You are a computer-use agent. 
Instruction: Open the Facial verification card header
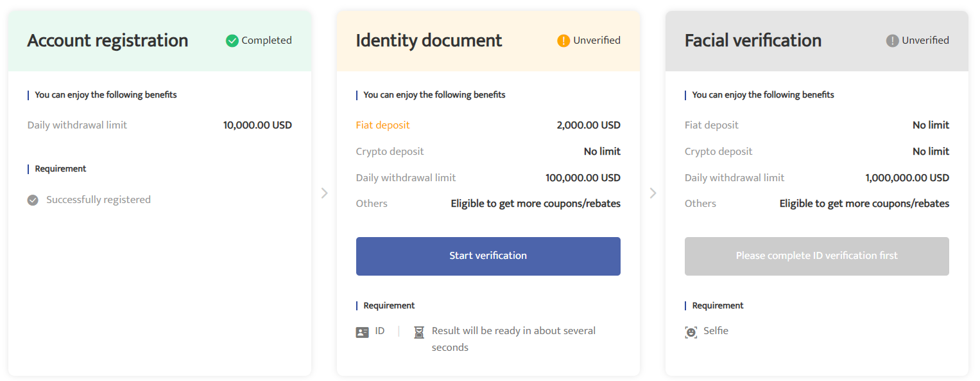(817, 40)
